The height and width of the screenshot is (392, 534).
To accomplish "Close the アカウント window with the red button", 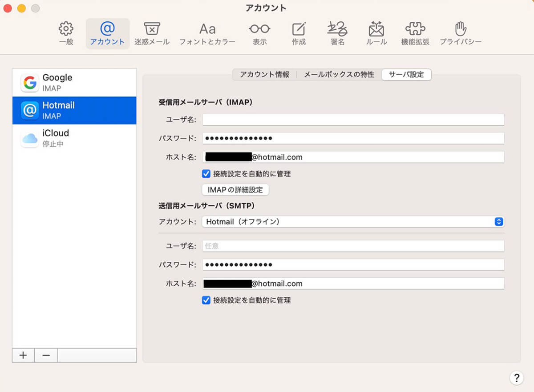I will click(8, 8).
